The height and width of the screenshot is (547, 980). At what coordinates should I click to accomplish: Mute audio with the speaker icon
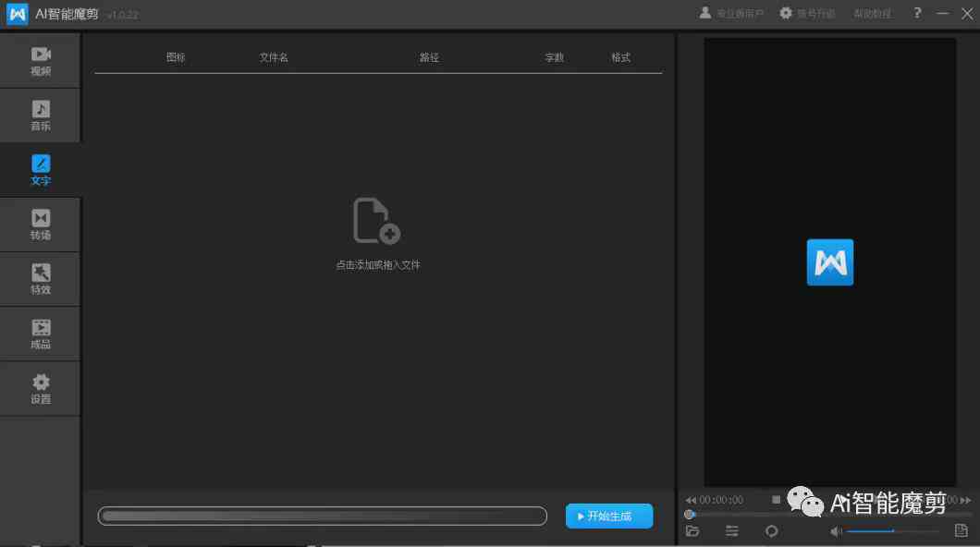(836, 531)
